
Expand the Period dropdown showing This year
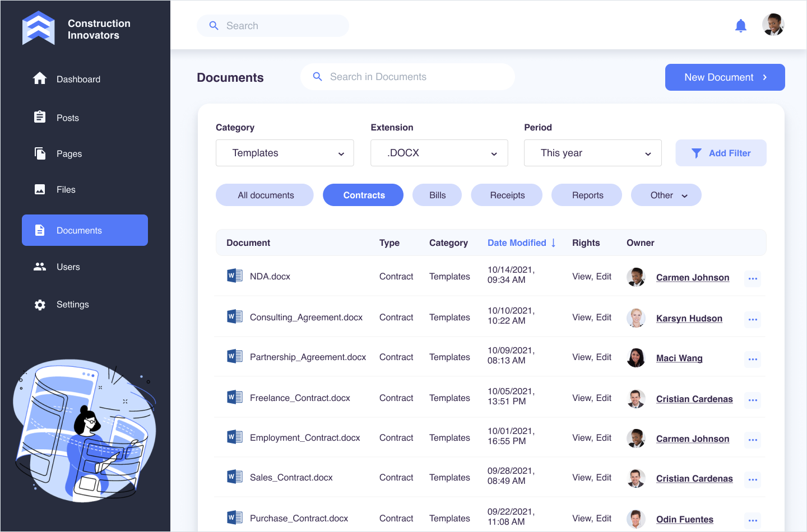click(592, 153)
